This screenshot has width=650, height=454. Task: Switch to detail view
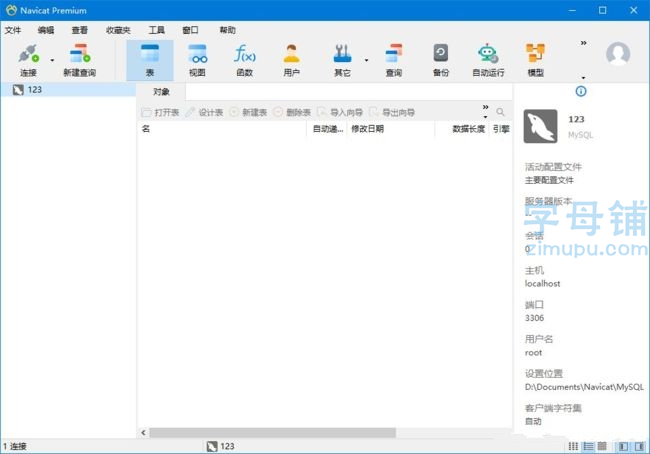pos(602,446)
